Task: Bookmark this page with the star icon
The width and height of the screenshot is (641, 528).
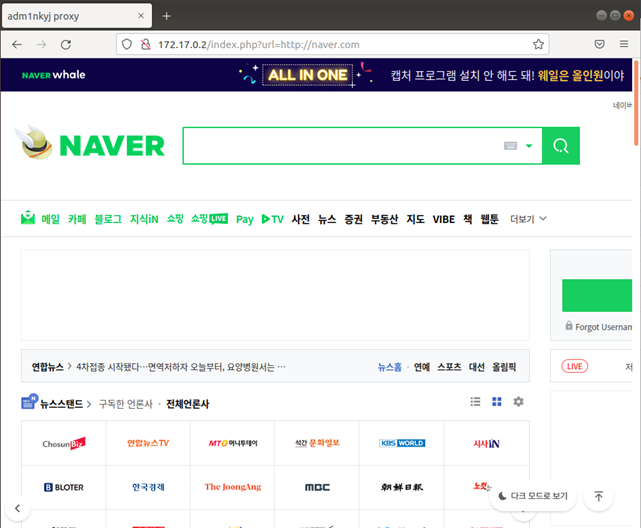Action: point(538,44)
